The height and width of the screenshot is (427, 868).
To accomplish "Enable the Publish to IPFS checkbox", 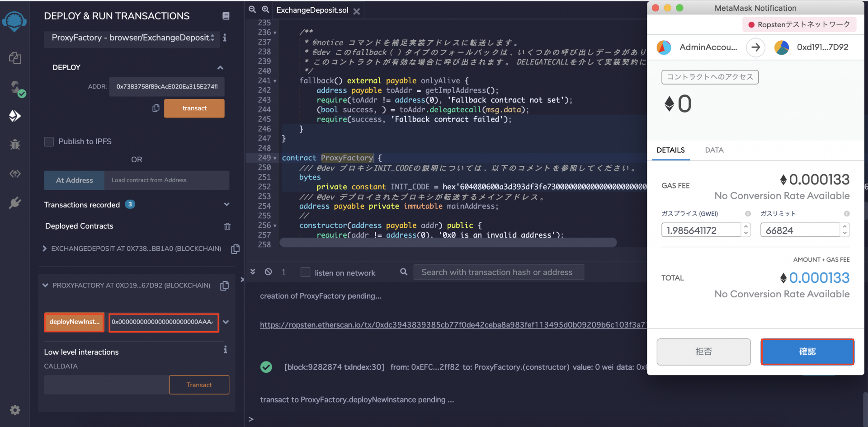I will pyautogui.click(x=49, y=141).
